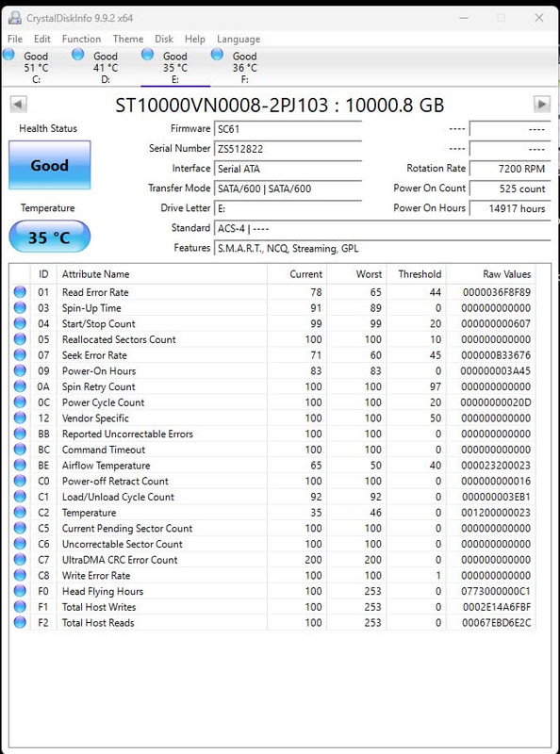Click the 35 °C temperature button
This screenshot has width=560, height=754.
50,237
